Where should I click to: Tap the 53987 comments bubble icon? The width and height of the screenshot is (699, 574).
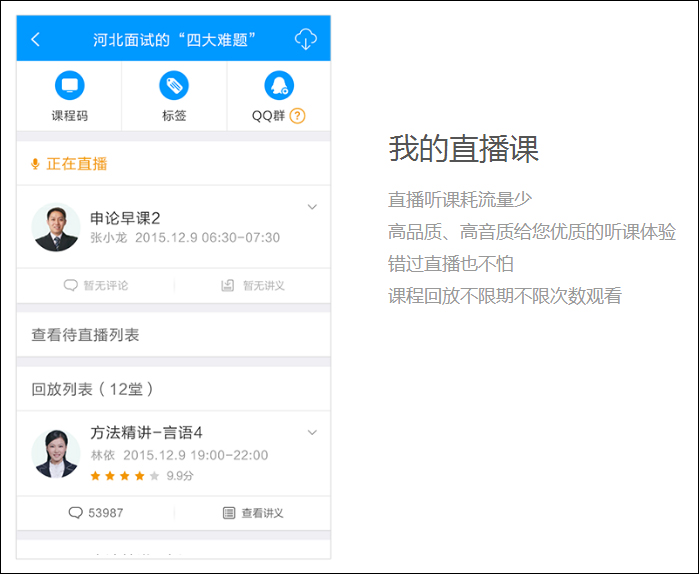[75, 513]
